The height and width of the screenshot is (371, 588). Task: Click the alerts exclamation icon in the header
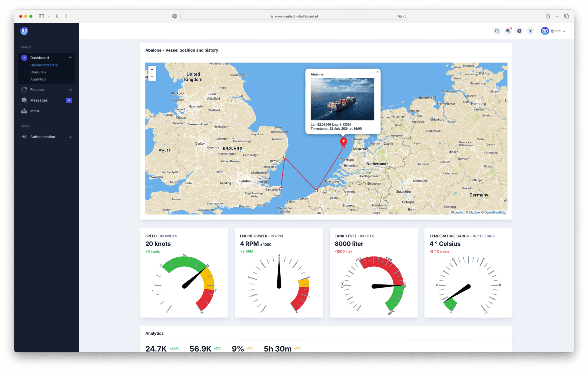click(x=520, y=31)
